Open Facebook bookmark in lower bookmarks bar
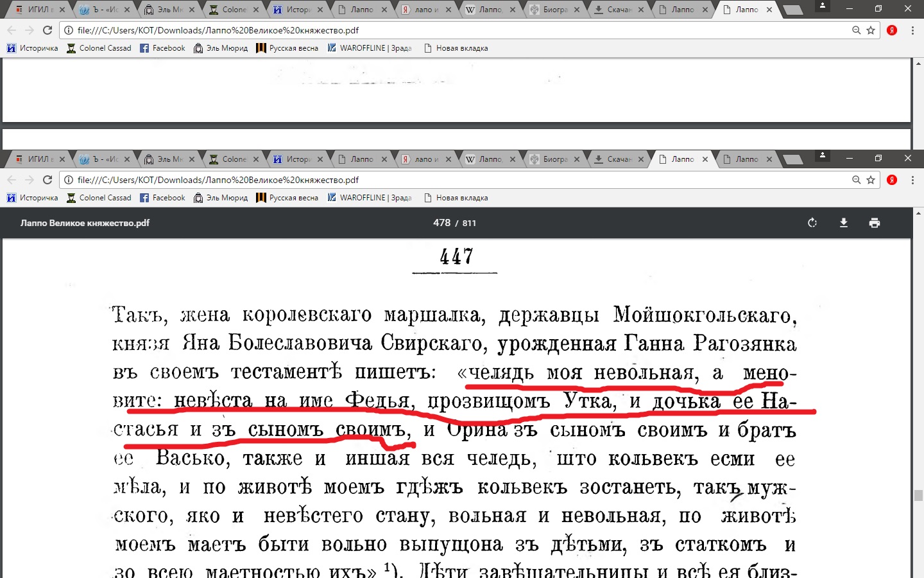The image size is (924, 578). 162,198
